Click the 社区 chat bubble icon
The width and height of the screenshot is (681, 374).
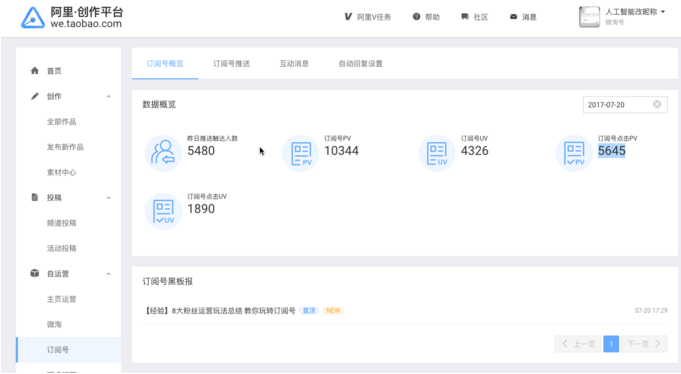pyautogui.click(x=465, y=17)
